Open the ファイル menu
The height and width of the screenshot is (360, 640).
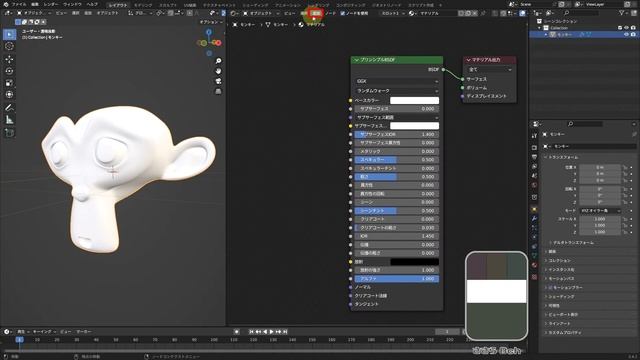click(x=19, y=4)
